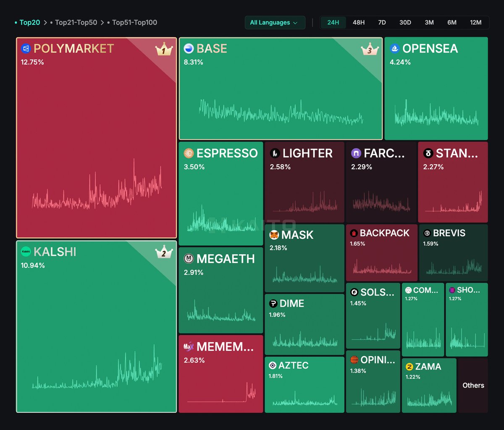Click OpenSea's 4.24% share value
The image size is (504, 430).
400,63
